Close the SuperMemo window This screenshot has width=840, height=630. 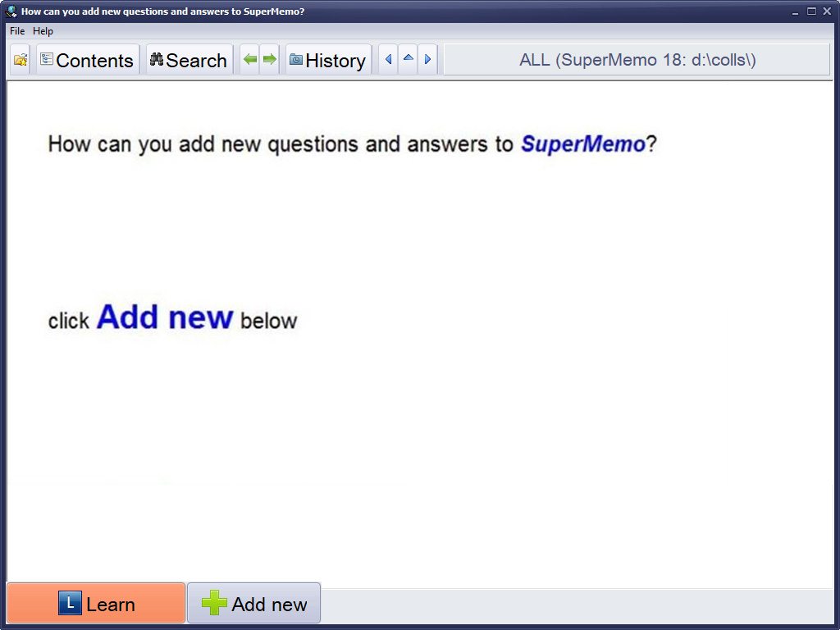827,11
